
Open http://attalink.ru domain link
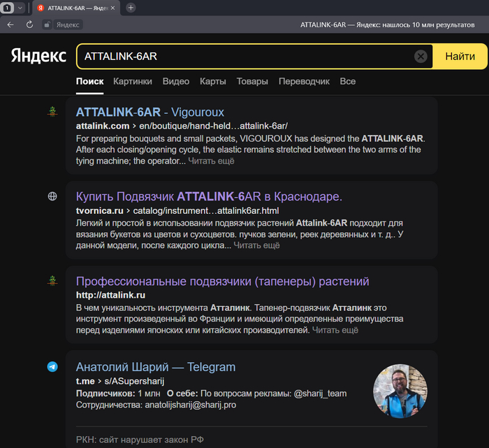coord(110,295)
